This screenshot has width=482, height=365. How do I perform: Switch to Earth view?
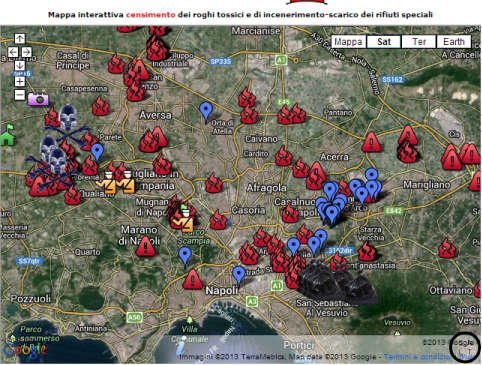click(x=454, y=42)
